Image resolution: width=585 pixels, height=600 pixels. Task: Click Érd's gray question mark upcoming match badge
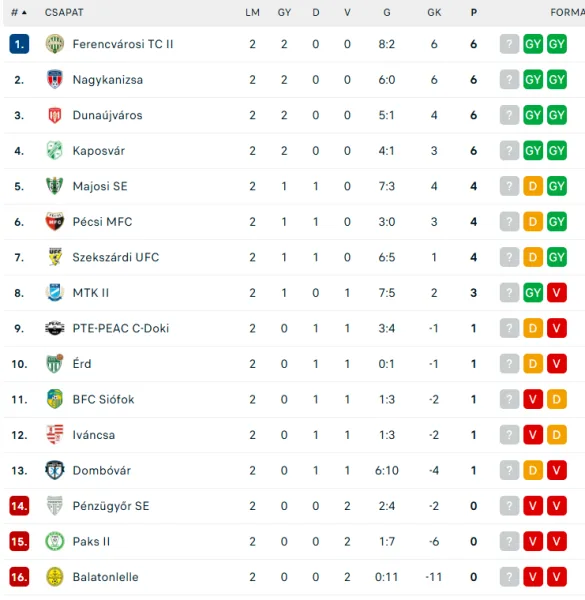tap(509, 364)
